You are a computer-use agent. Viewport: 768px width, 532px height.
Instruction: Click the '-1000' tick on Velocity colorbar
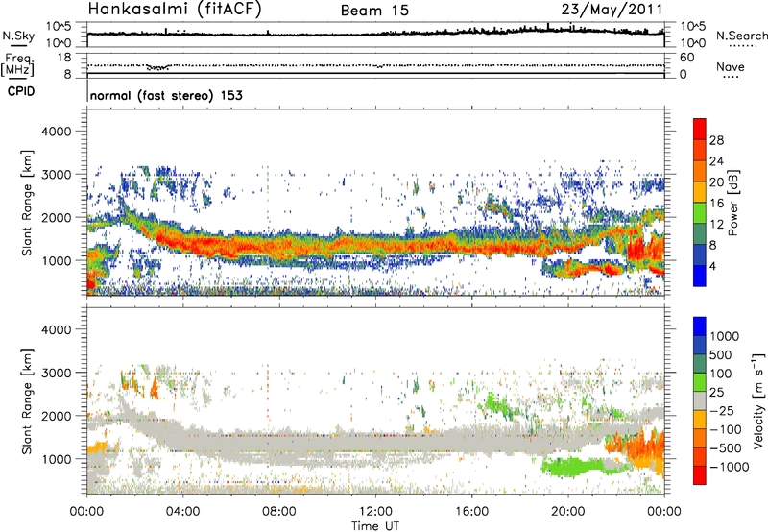point(730,467)
